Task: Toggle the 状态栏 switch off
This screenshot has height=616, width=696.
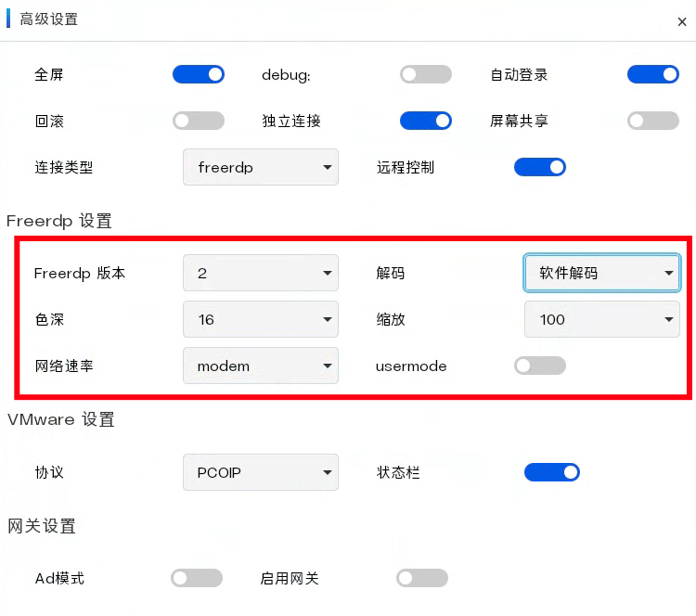Action: pyautogui.click(x=552, y=472)
